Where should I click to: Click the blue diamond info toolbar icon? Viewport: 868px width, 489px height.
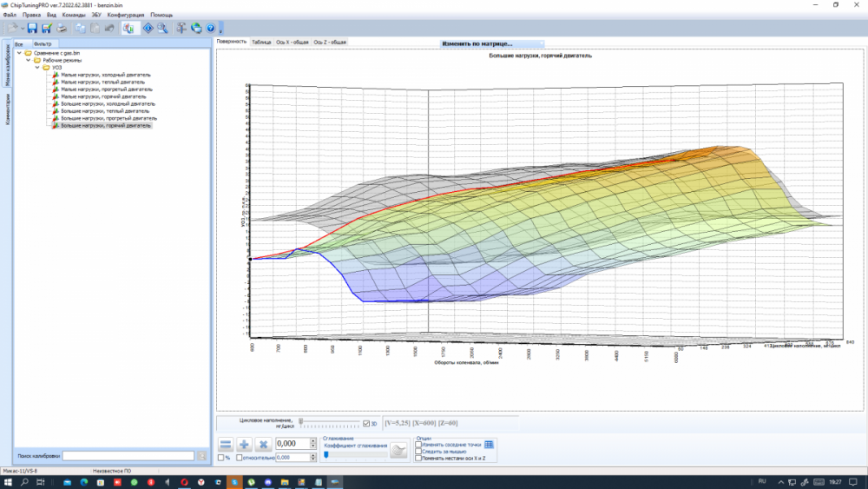148,29
